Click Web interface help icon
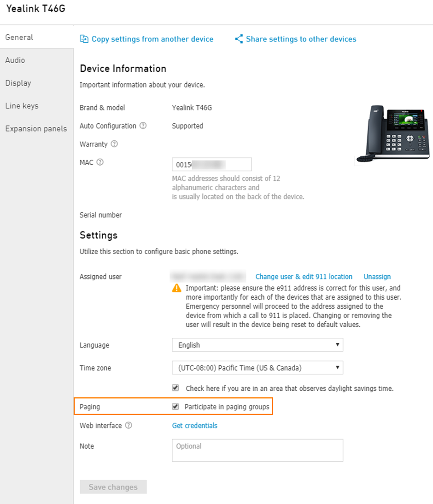This screenshot has height=504, width=433. click(x=129, y=425)
